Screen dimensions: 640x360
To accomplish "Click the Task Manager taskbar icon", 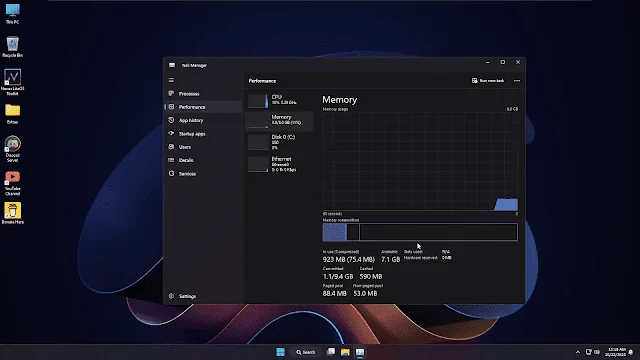I will (x=360, y=352).
